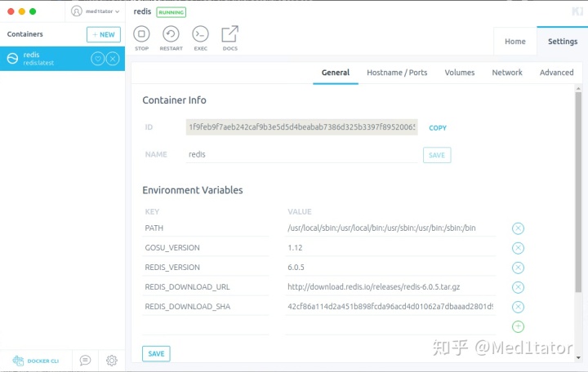The width and height of the screenshot is (588, 372).
Task: Copy the container ID
Action: click(438, 128)
